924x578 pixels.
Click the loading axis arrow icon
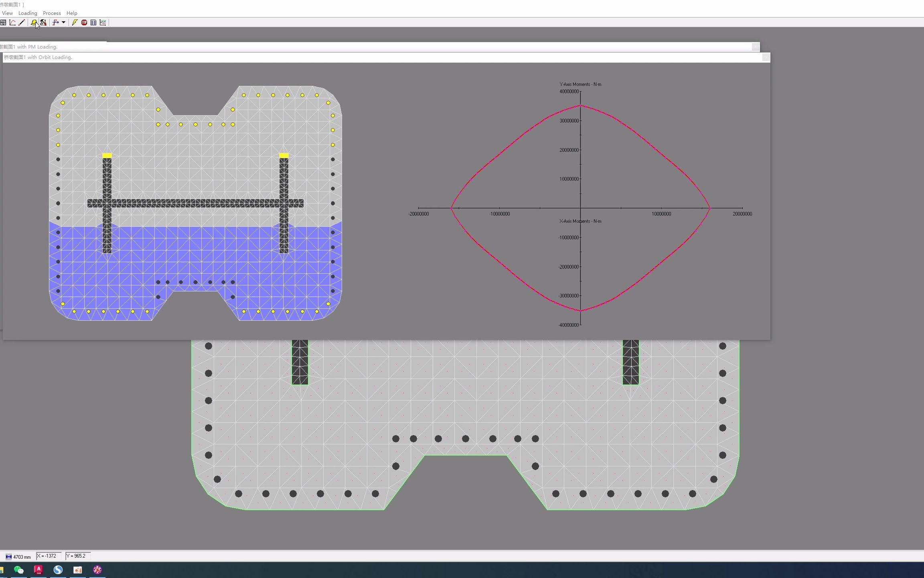(56, 22)
